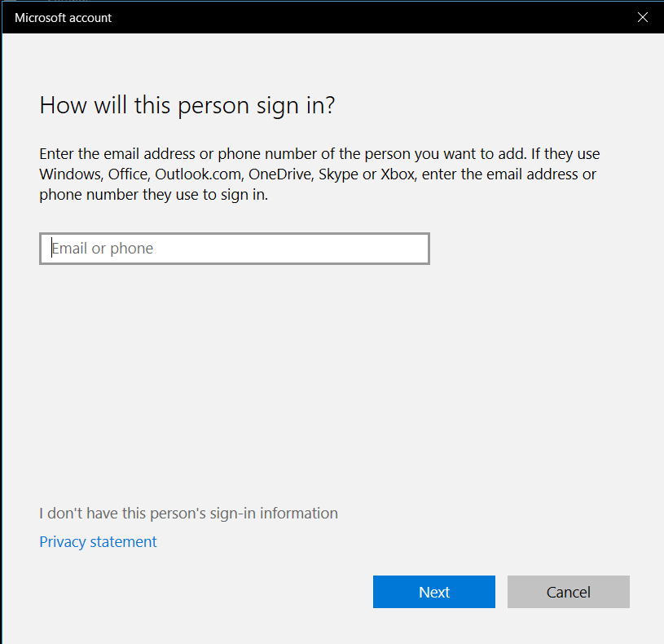
Task: Open the Privacy statement link
Action: (98, 542)
